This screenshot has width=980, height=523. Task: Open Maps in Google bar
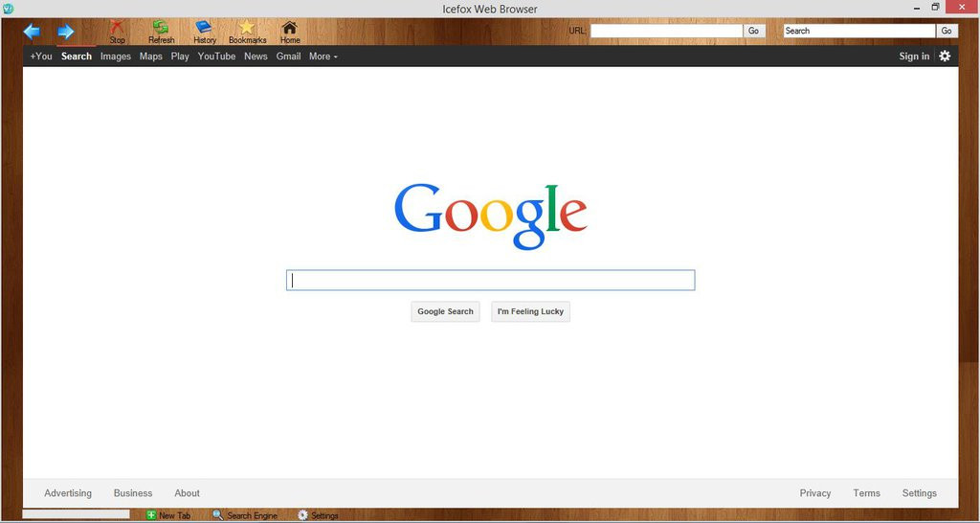pyautogui.click(x=150, y=57)
